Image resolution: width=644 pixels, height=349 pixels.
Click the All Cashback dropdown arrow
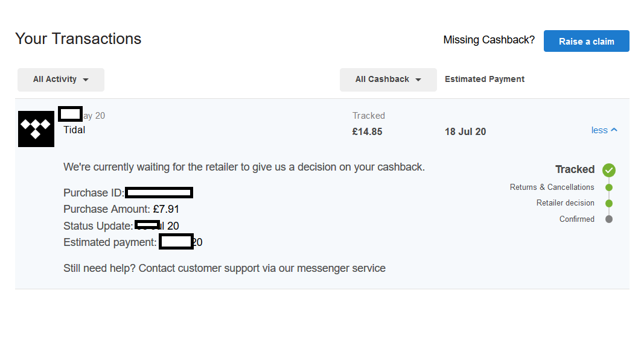click(x=418, y=80)
